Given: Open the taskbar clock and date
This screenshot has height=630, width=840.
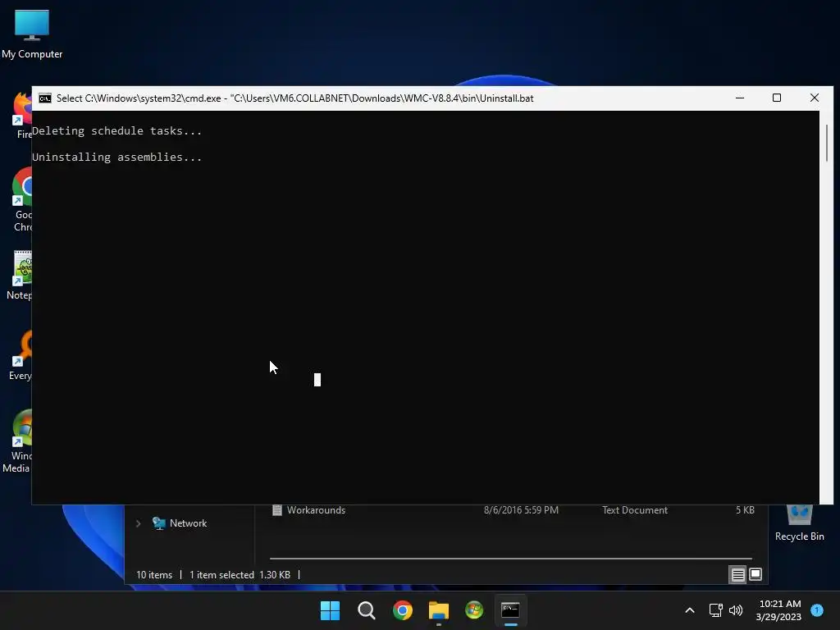Looking at the screenshot, I should coord(778,610).
